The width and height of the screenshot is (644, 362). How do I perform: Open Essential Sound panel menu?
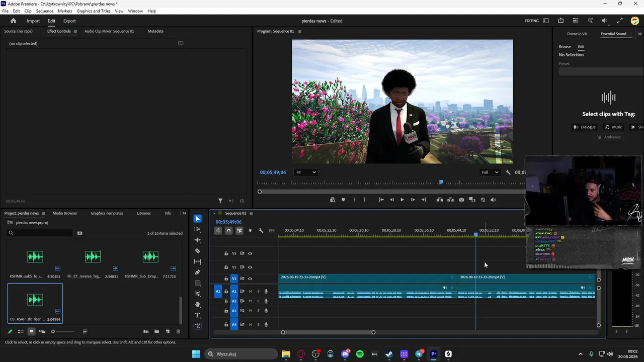(631, 34)
